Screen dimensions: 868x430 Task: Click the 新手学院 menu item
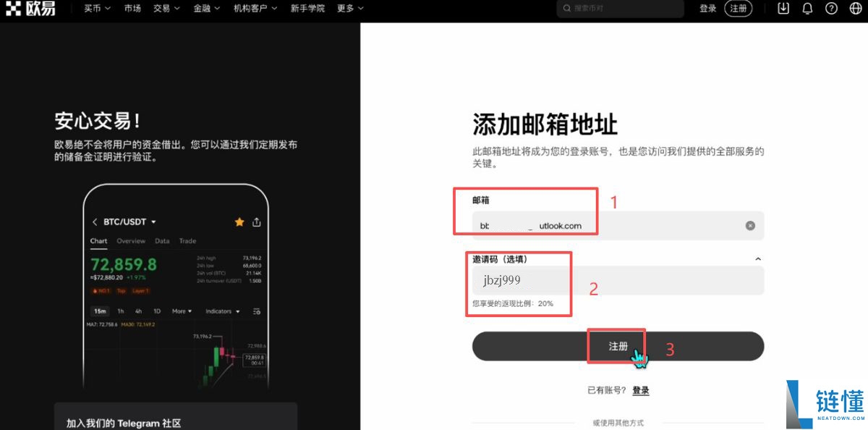click(307, 9)
